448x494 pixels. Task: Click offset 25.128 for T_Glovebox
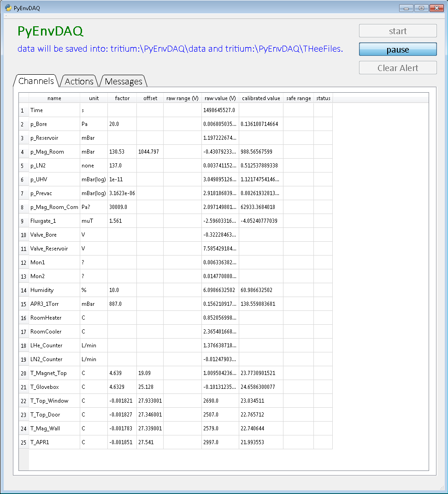tap(150, 387)
